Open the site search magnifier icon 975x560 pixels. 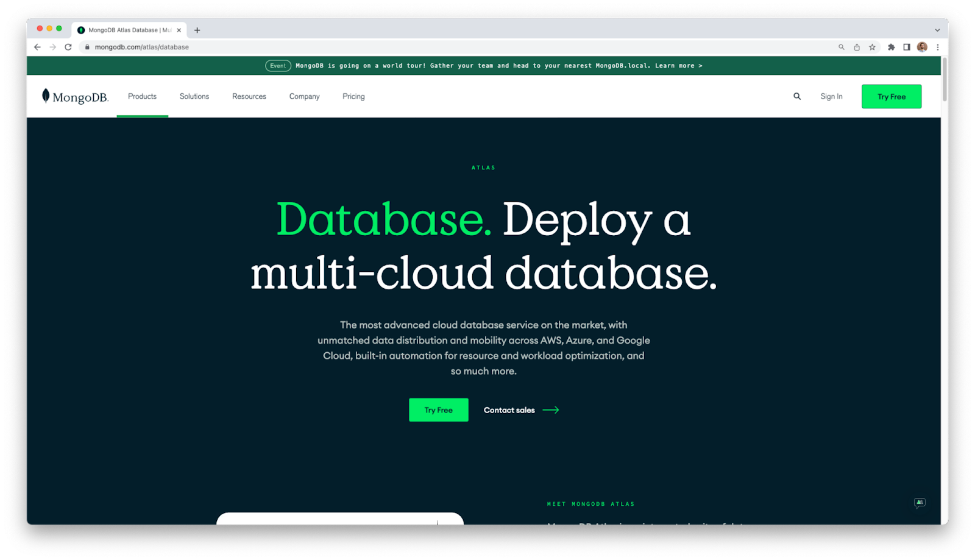[797, 96]
